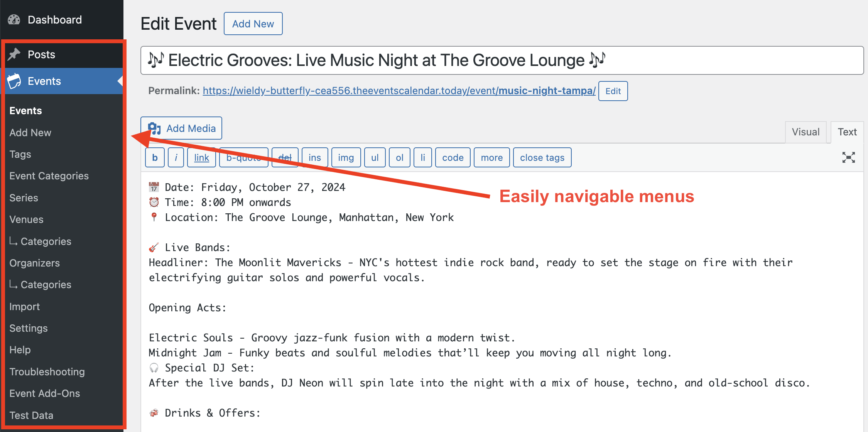Viewport: 868px width, 432px height.
Task: Insert a b-quote tag
Action: (x=244, y=157)
